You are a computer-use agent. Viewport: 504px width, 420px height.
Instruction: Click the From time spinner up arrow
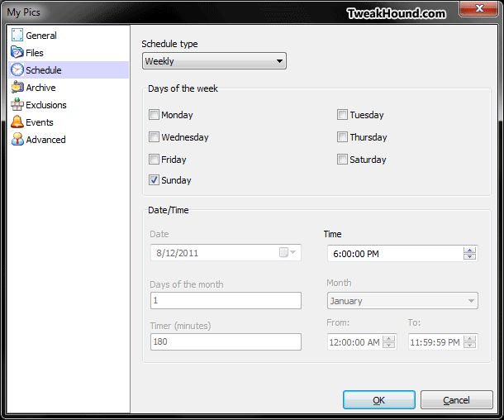coord(389,339)
